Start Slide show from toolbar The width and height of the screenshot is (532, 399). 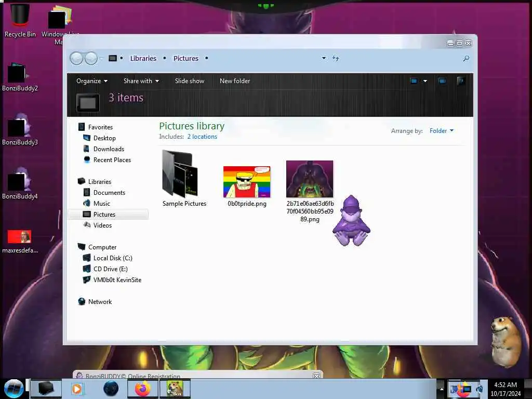click(189, 81)
